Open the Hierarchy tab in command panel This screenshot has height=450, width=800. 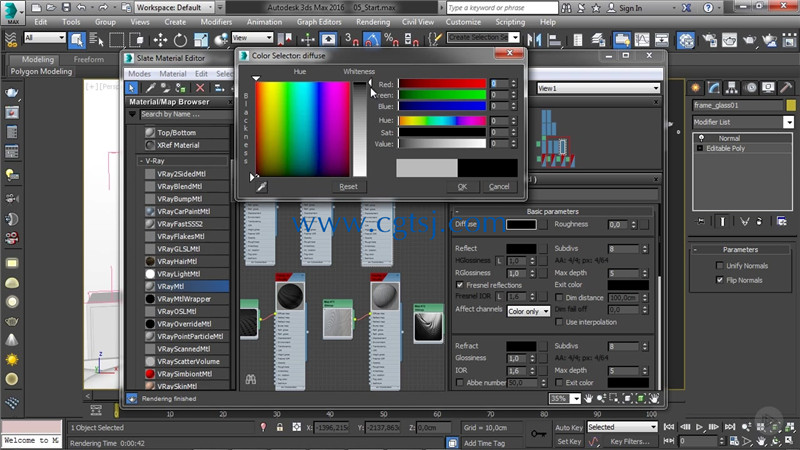point(732,88)
